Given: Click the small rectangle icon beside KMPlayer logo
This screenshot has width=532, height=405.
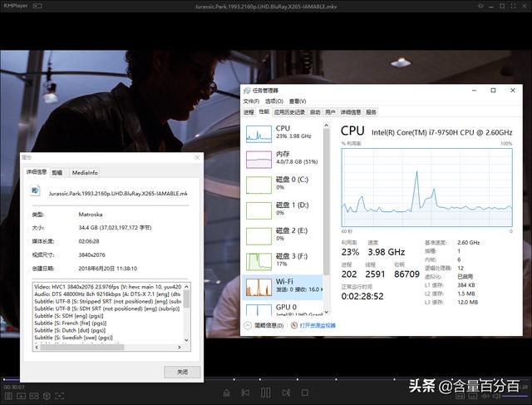Looking at the screenshot, I should click(37, 6).
